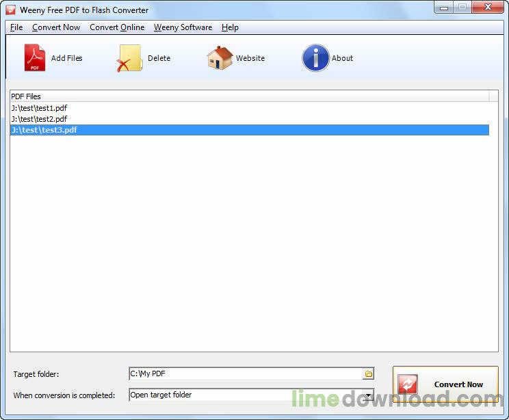
Task: Click the About info icon
Action: pos(315,57)
